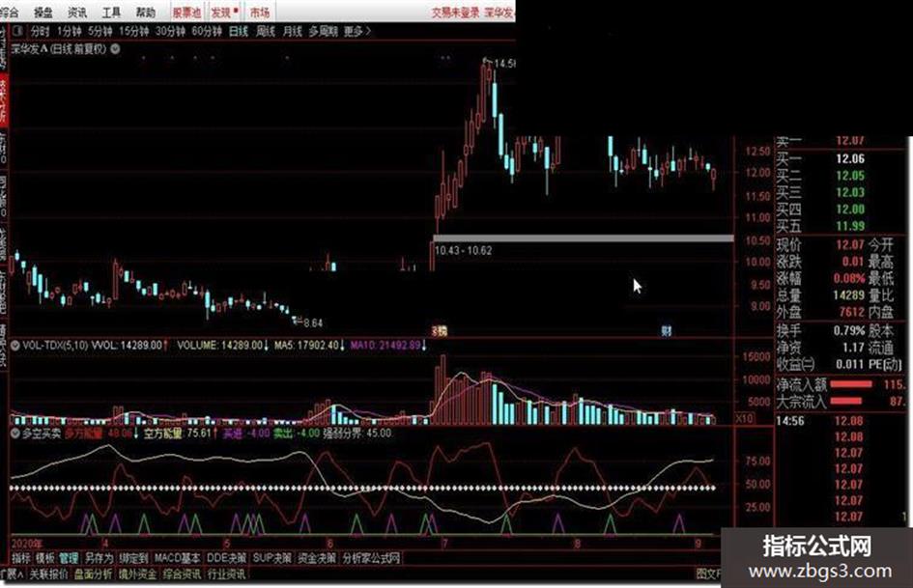Click the 12.50 price scale label
This screenshot has width=913, height=588.
point(757,152)
